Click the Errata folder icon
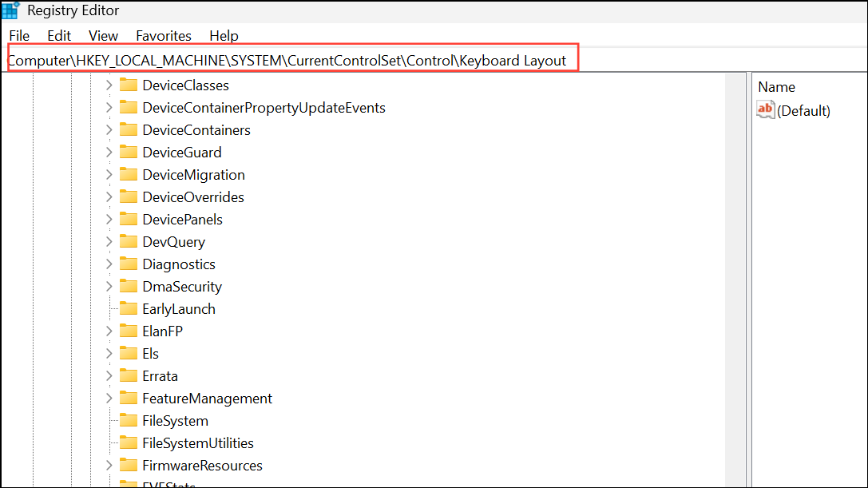Image resolution: width=868 pixels, height=488 pixels. point(129,375)
